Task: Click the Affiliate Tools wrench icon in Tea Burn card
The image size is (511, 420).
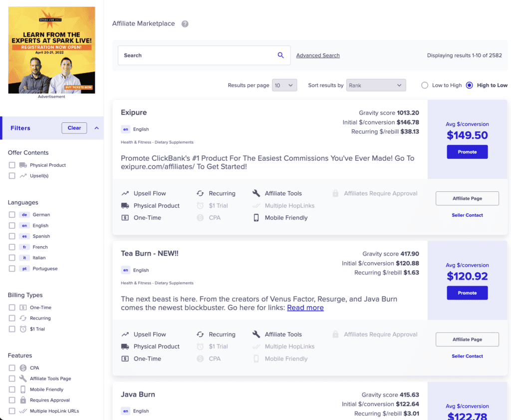Action: (x=256, y=335)
